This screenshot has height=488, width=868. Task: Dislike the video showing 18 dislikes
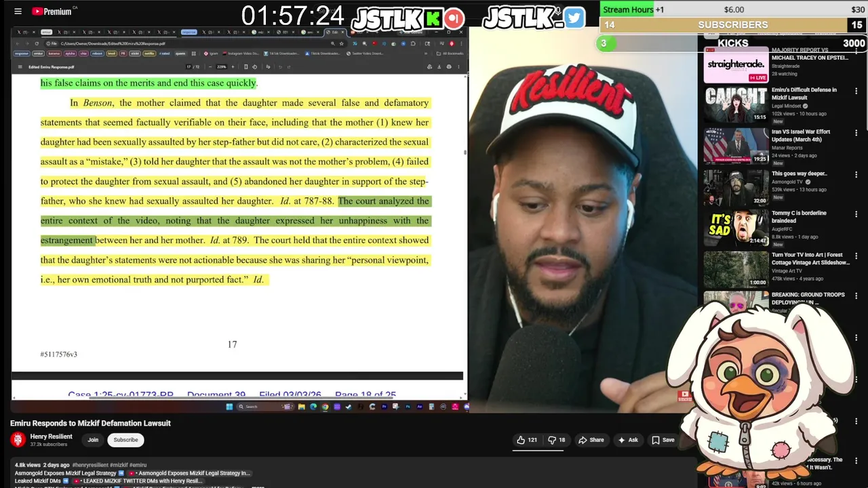click(x=557, y=440)
